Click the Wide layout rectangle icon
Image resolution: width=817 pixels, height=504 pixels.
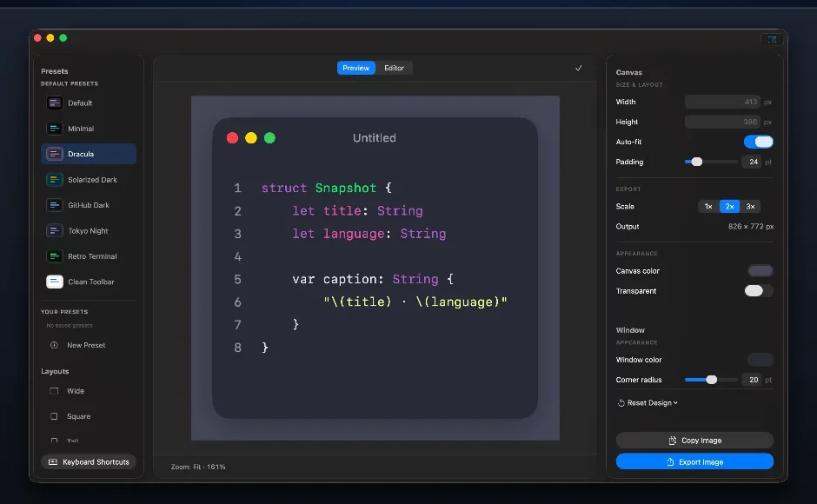pos(54,390)
